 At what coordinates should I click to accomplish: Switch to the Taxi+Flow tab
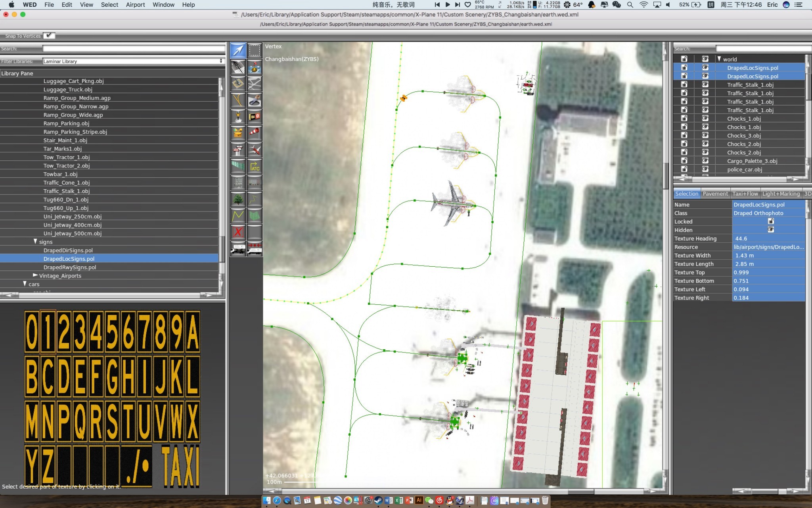(745, 194)
